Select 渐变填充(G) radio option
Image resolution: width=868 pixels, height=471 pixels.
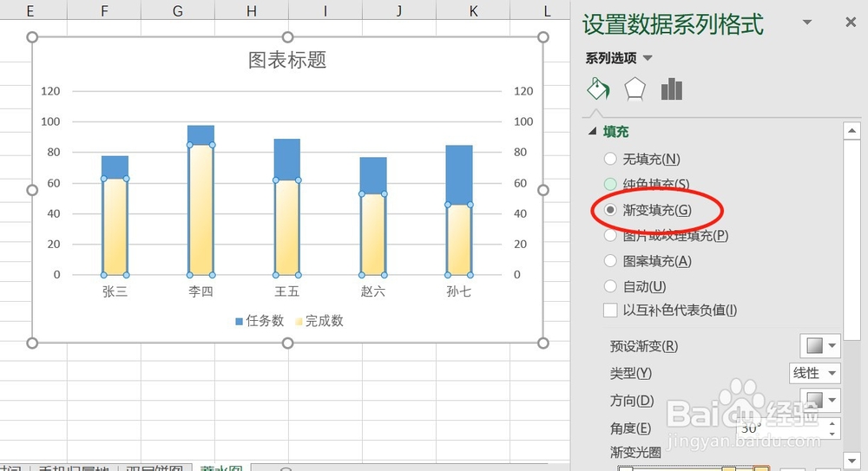pyautogui.click(x=610, y=210)
